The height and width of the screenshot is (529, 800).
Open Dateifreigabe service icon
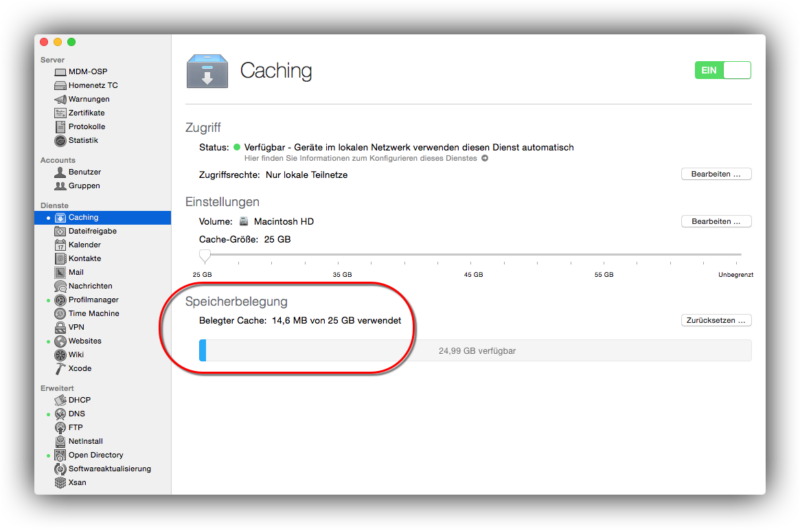pyautogui.click(x=60, y=231)
